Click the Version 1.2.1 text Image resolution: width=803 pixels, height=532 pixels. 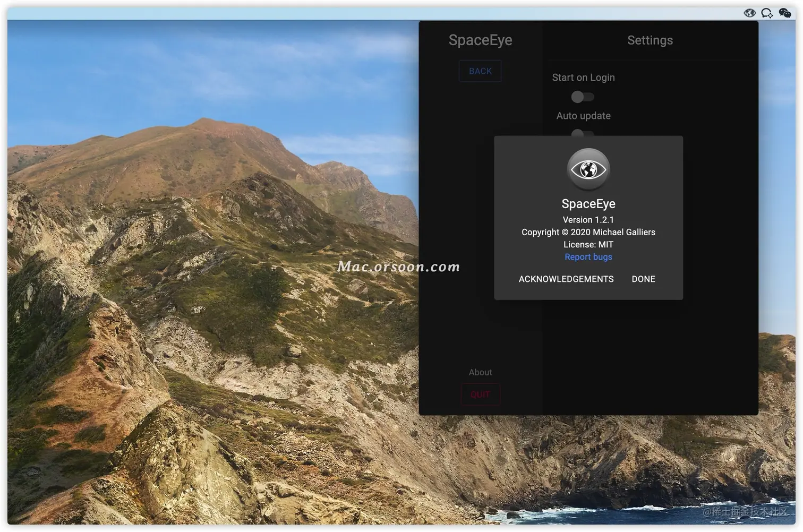tap(588, 220)
